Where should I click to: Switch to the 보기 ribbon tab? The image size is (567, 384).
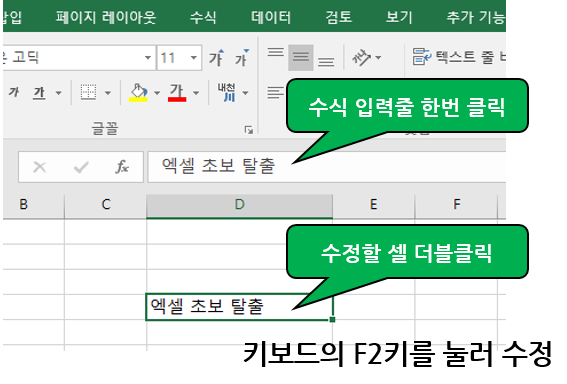click(x=399, y=17)
